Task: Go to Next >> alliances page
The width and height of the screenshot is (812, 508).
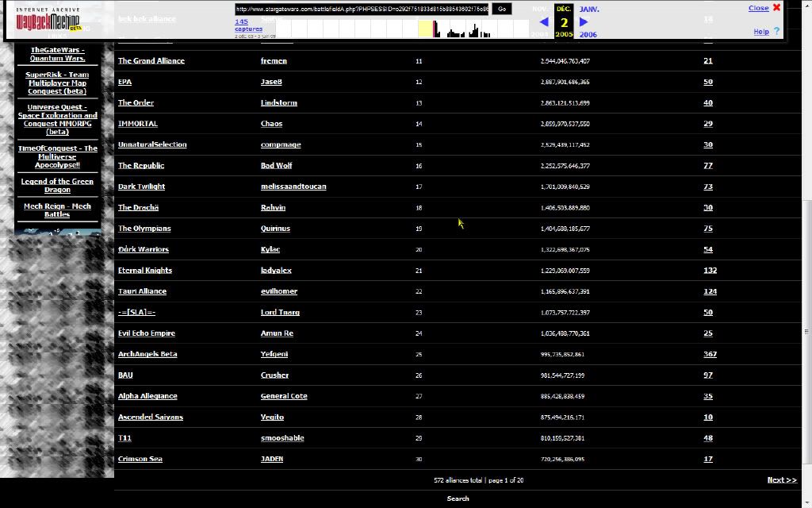Action: pyautogui.click(x=781, y=480)
